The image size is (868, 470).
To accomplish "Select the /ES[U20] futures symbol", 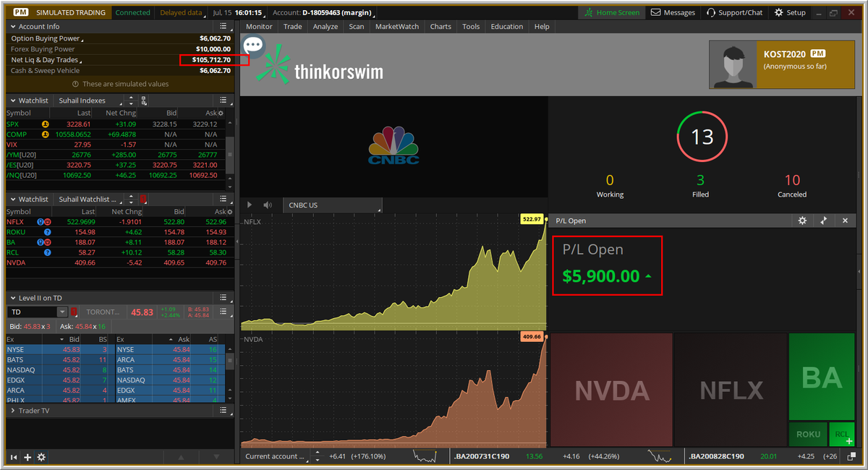I will (21, 165).
